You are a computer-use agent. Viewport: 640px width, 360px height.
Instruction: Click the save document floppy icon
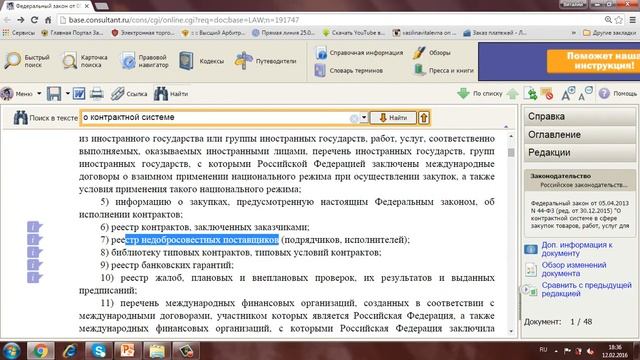[54, 93]
